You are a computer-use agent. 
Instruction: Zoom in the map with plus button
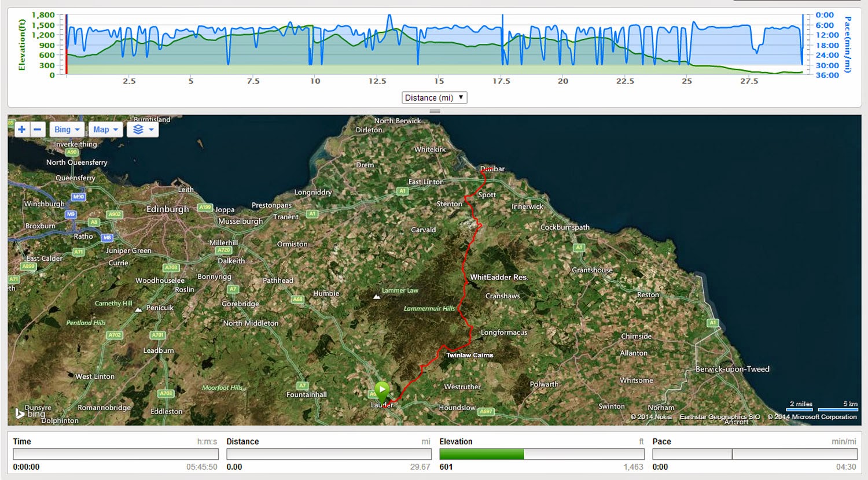tap(21, 130)
